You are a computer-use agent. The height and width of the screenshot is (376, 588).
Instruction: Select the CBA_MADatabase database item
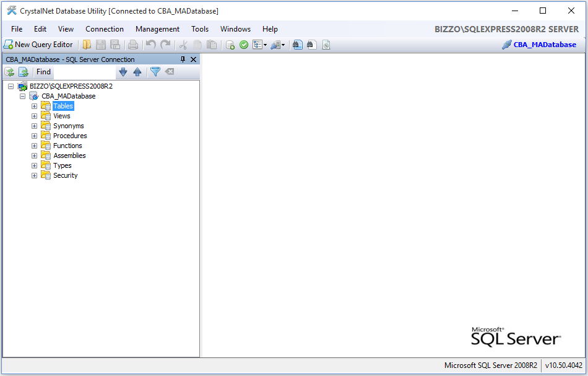[69, 96]
